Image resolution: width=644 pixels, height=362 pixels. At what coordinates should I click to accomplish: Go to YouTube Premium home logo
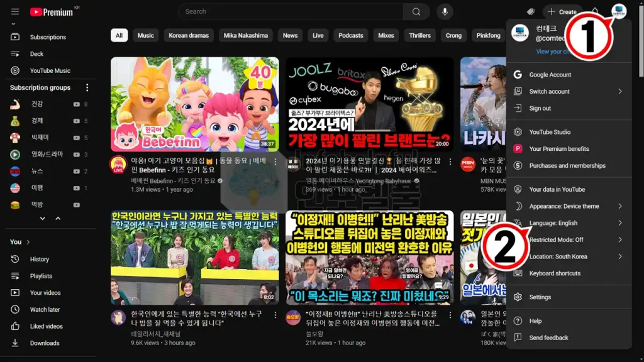click(x=52, y=12)
